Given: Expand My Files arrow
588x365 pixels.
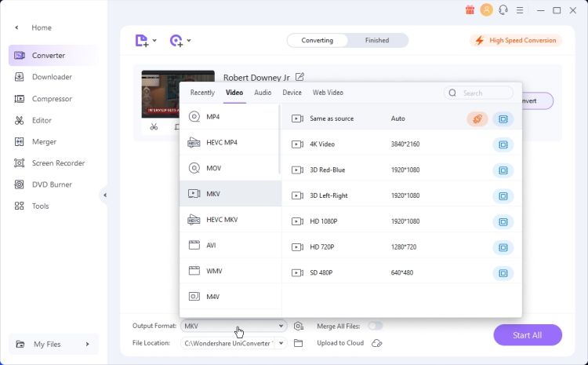Looking at the screenshot, I should click(87, 344).
